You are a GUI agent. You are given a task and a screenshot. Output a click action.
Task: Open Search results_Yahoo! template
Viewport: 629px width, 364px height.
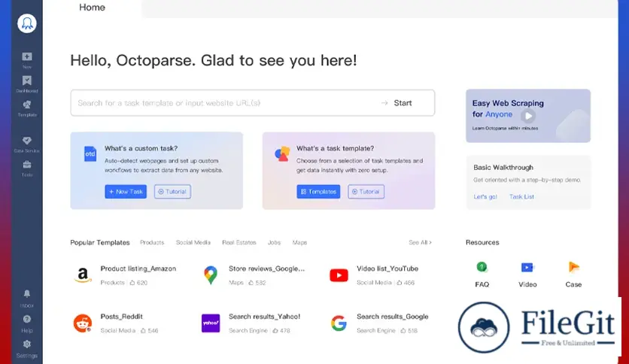(x=264, y=317)
